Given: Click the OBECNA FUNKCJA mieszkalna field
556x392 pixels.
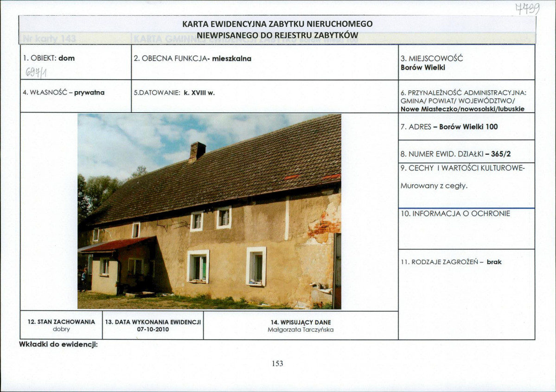Looking at the screenshot, I should pos(264,62).
